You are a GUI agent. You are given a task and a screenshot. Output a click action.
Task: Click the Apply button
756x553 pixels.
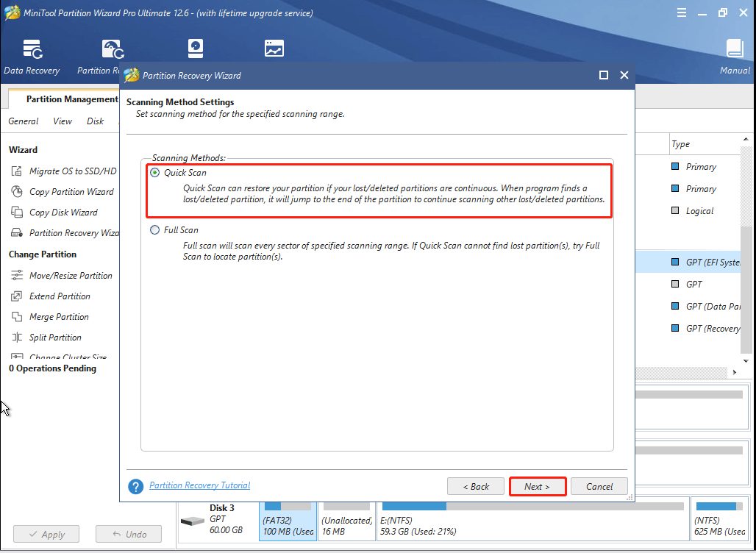pos(46,534)
